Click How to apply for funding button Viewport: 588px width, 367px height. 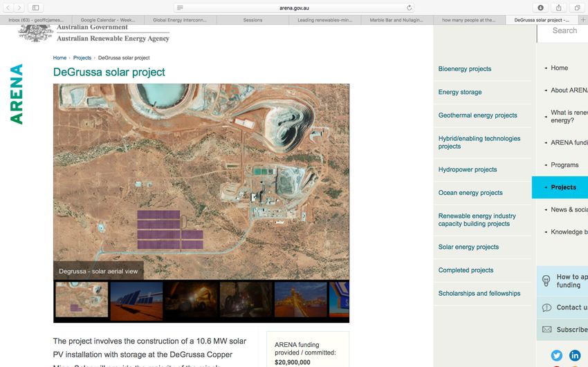click(562, 281)
